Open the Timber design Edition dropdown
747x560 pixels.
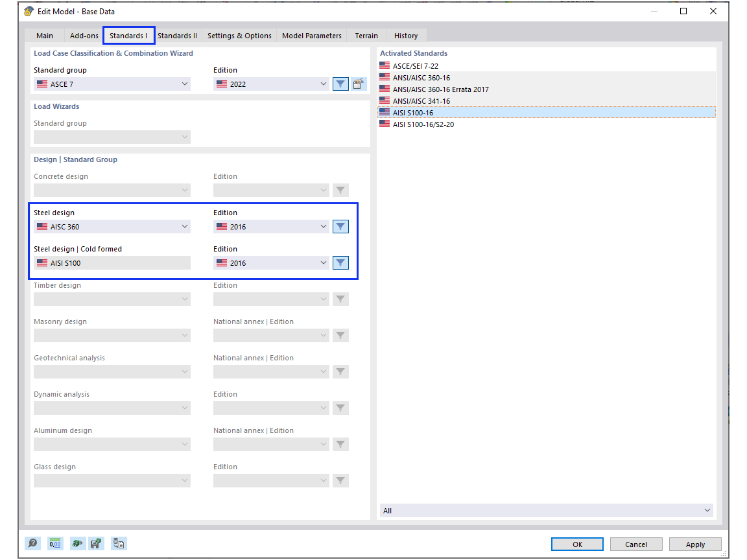[271, 299]
